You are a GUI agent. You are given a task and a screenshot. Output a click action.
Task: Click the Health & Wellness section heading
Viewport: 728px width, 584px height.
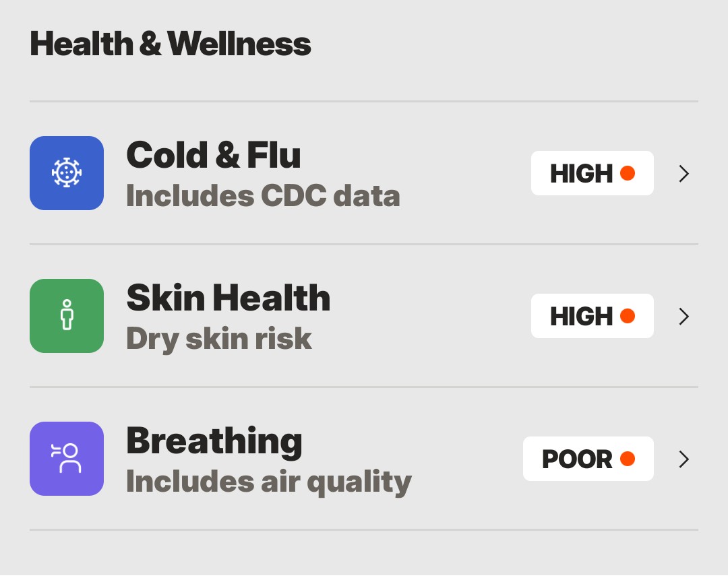tap(171, 44)
